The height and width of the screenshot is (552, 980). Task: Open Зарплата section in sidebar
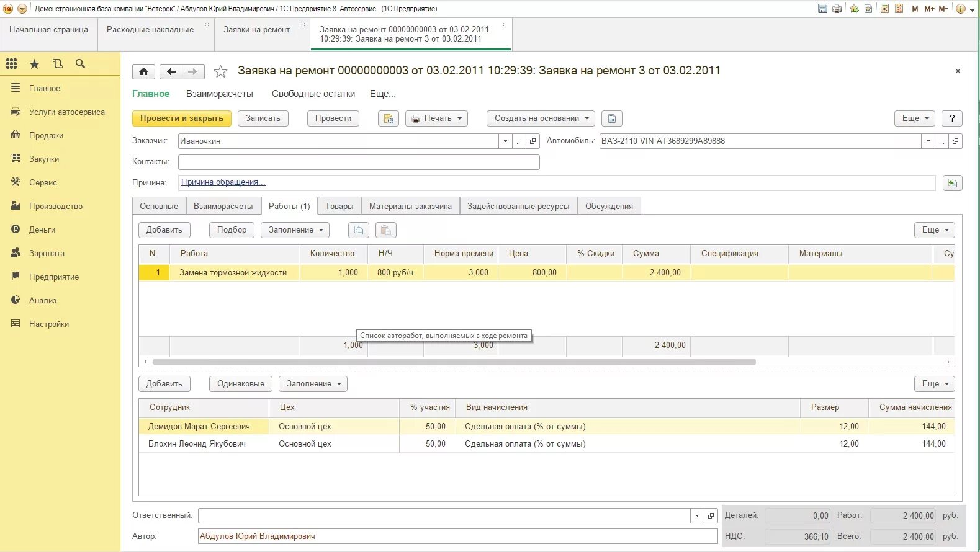pos(60,254)
